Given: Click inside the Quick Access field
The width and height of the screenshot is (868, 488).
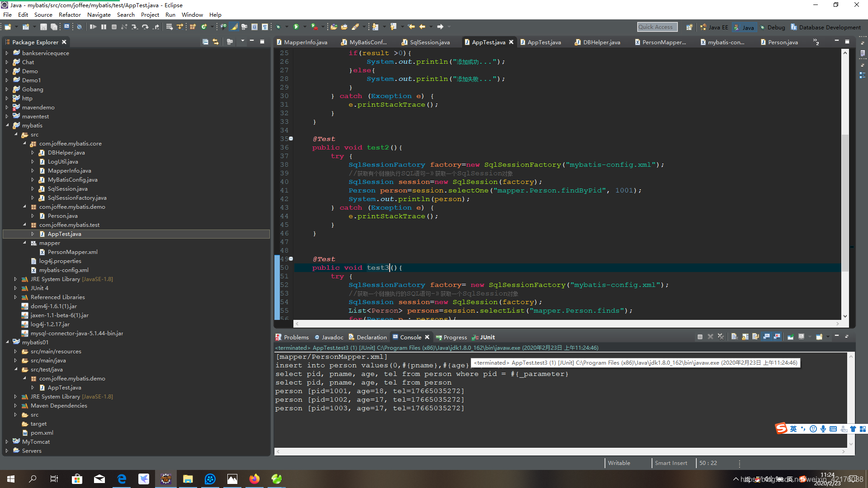Looking at the screenshot, I should point(656,27).
